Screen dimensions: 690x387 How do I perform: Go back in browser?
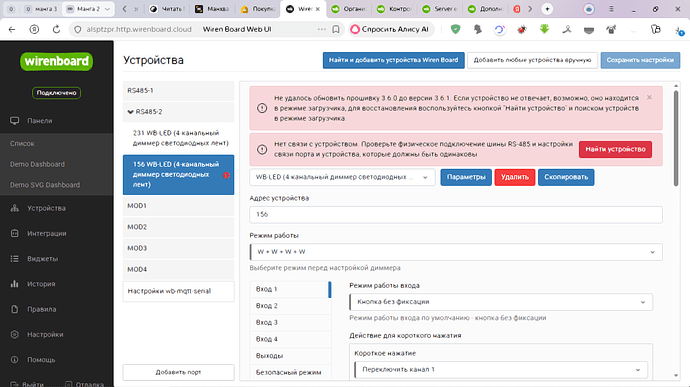12,29
